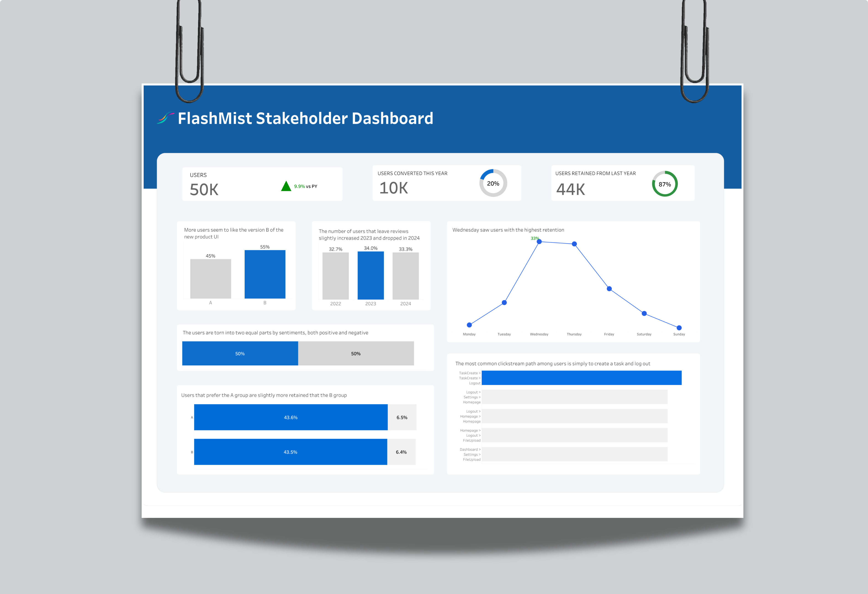Click the 34.0% label above 2023 bar
The width and height of the screenshot is (868, 594).
371,248
